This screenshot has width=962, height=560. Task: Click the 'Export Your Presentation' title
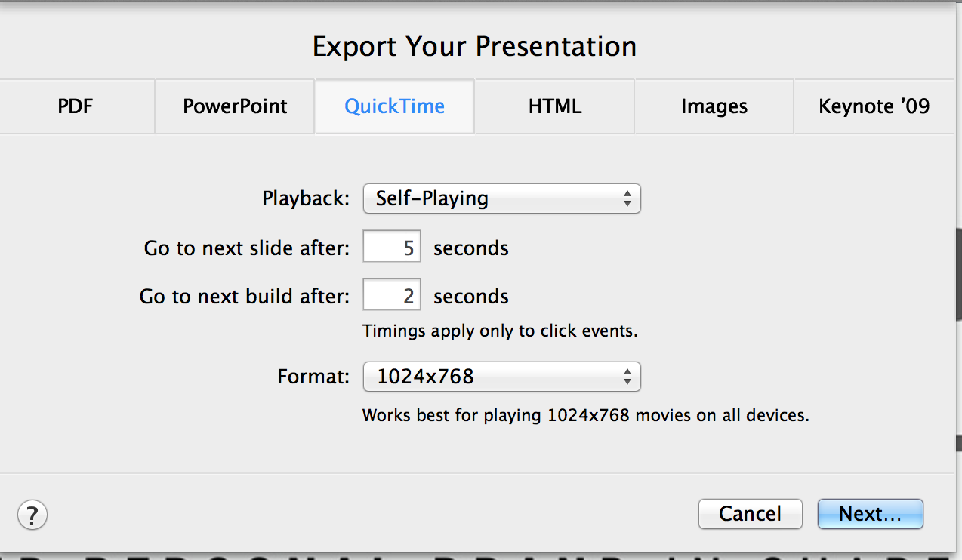pos(475,47)
